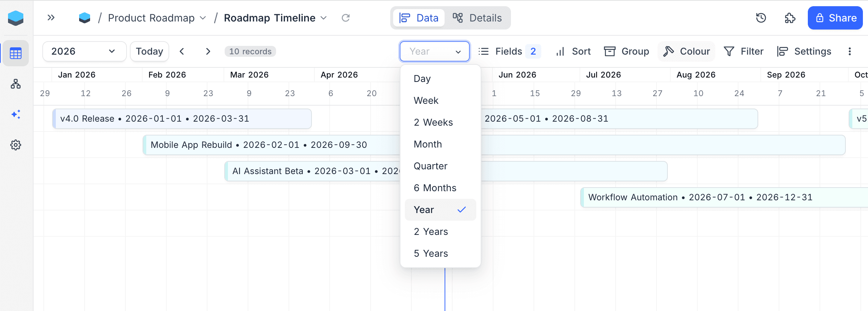868x311 pixels.
Task: Open the settings gear icon in the sidebar
Action: [16, 145]
